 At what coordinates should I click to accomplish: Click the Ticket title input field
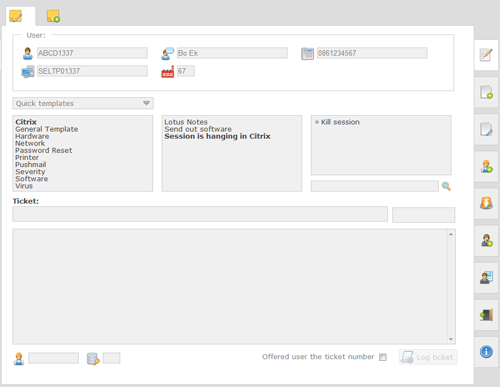pyautogui.click(x=200, y=214)
